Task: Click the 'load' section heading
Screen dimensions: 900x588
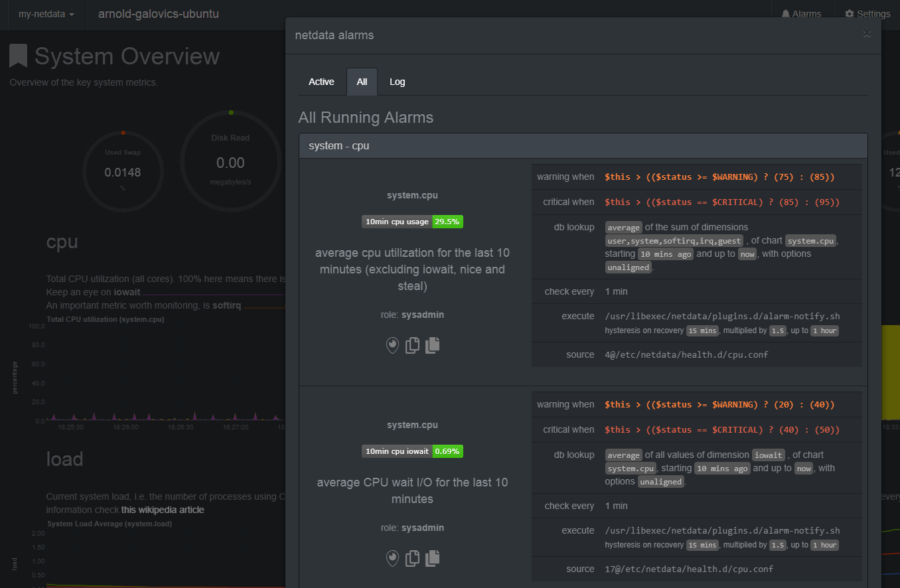Action: tap(64, 459)
